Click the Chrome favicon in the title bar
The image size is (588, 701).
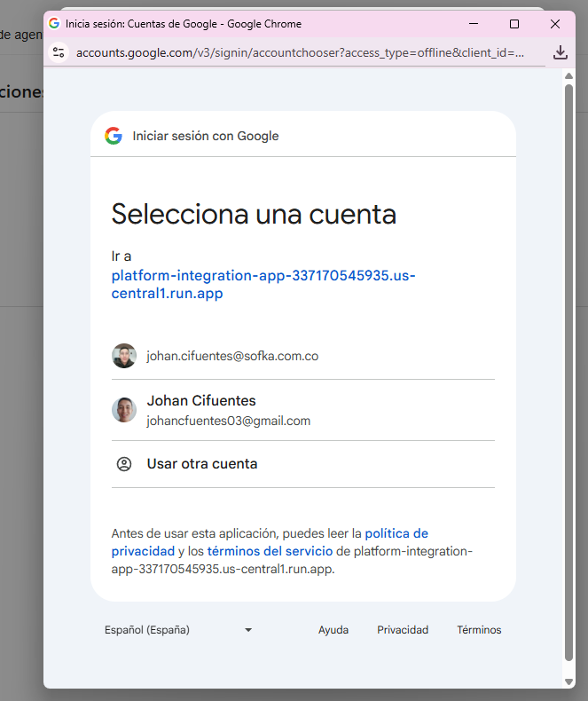(54, 24)
